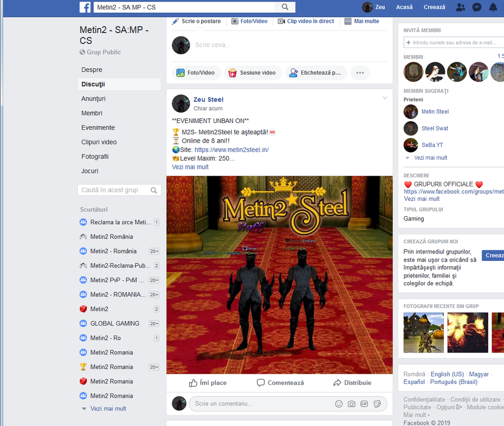The image size is (504, 426).
Task: Open notifications bell icon
Action: (493, 7)
